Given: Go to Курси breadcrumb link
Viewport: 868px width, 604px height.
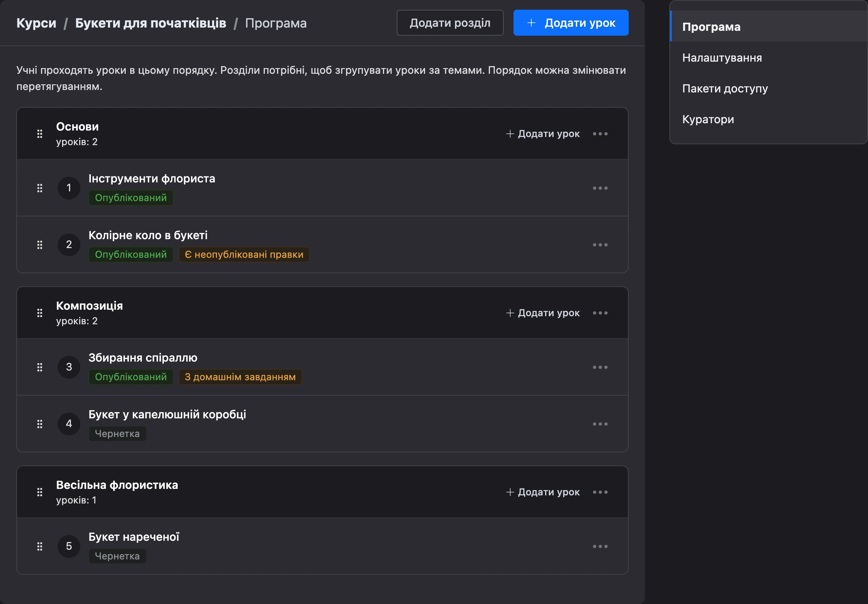Looking at the screenshot, I should click(x=36, y=23).
